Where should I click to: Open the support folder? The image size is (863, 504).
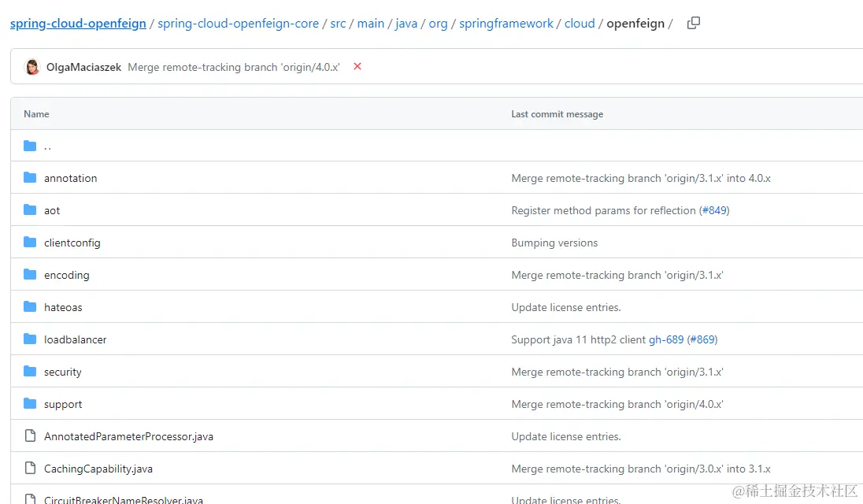[x=63, y=405]
